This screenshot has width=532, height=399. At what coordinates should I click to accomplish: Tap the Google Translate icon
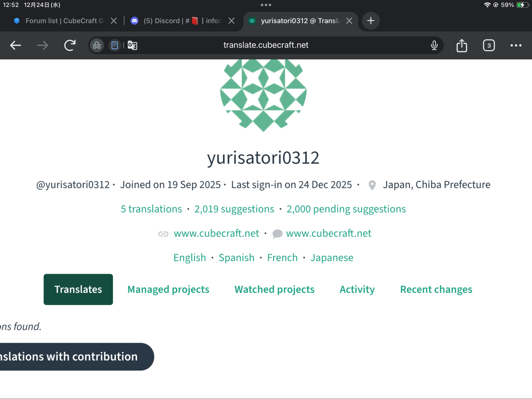click(x=132, y=45)
